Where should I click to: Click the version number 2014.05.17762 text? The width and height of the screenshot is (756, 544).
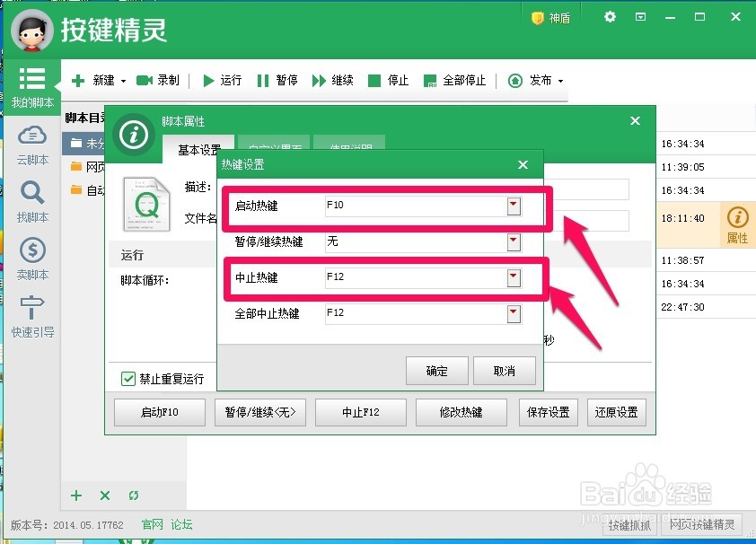pos(88,525)
